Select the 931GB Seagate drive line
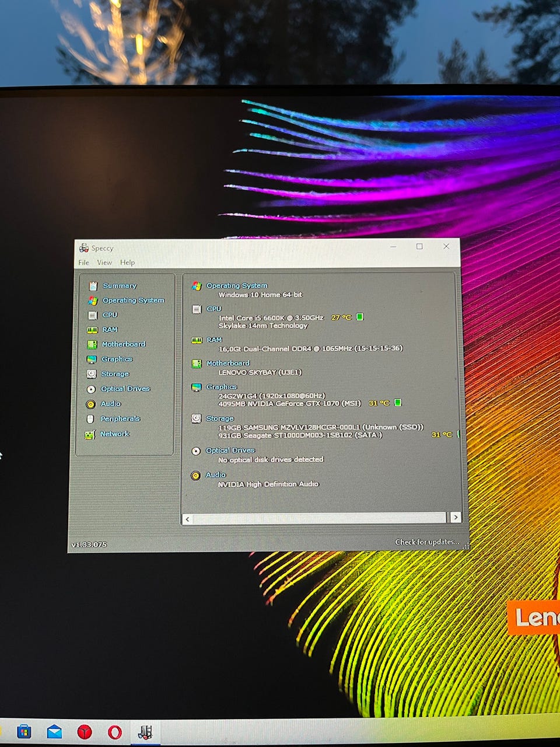Screen dimensions: 560x747 300,435
